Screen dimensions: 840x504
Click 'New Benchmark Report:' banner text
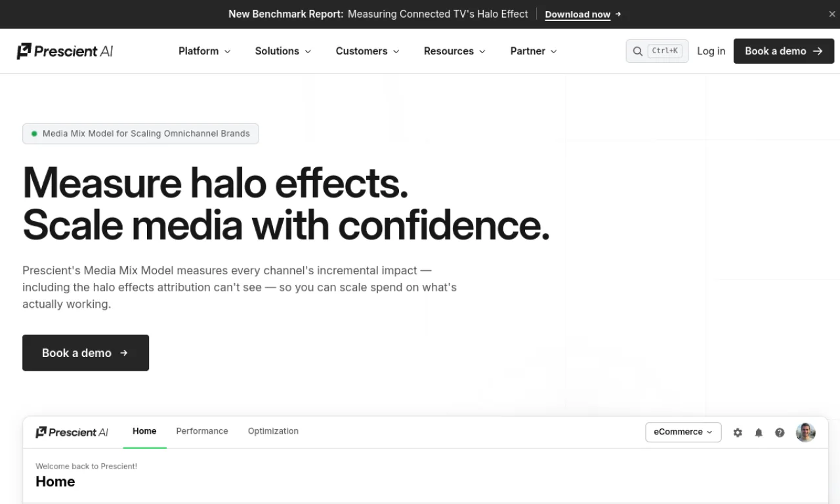tap(286, 14)
